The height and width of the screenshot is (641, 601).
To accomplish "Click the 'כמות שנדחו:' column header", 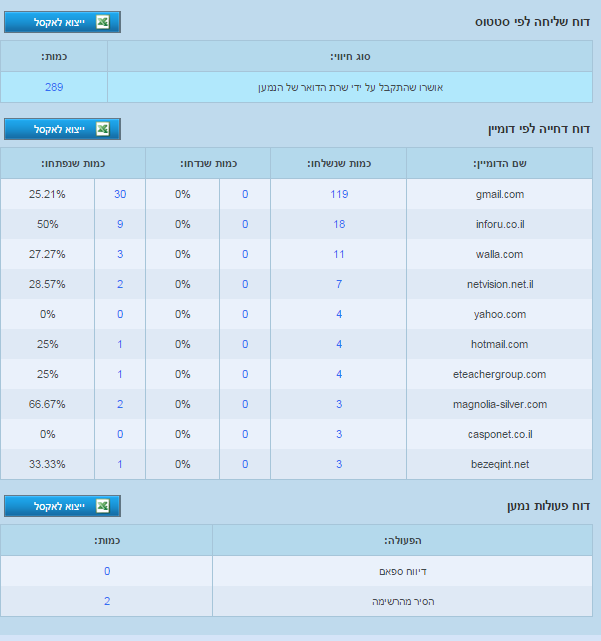I will pyautogui.click(x=209, y=164).
